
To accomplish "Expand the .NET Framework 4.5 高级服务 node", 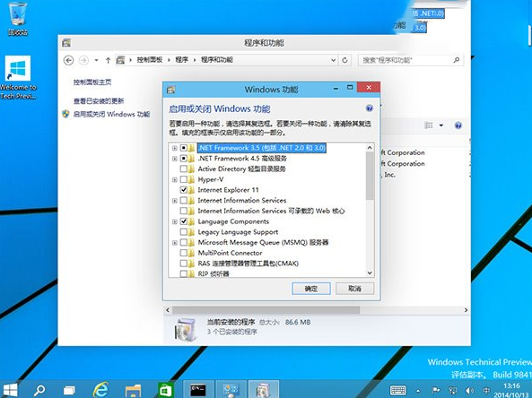I will point(174,159).
